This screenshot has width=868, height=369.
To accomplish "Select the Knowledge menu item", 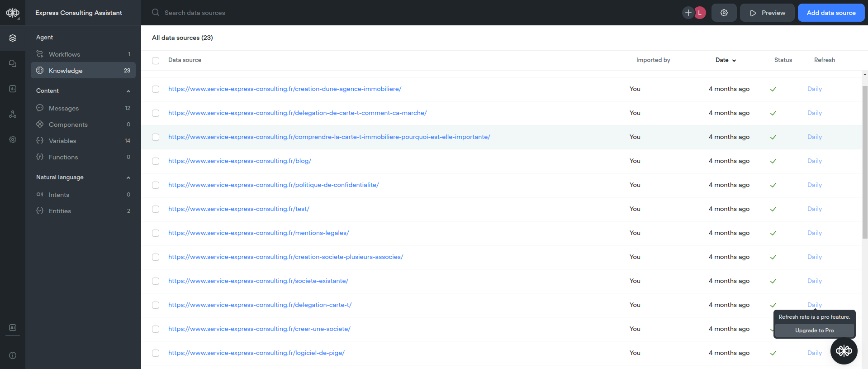I will [x=83, y=70].
